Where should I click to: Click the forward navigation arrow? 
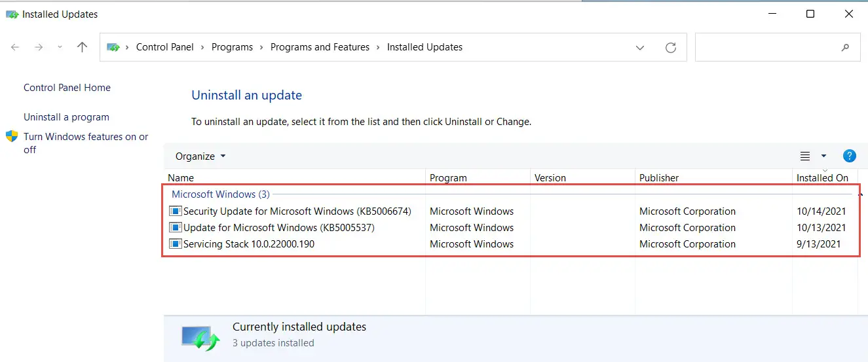pyautogui.click(x=39, y=47)
